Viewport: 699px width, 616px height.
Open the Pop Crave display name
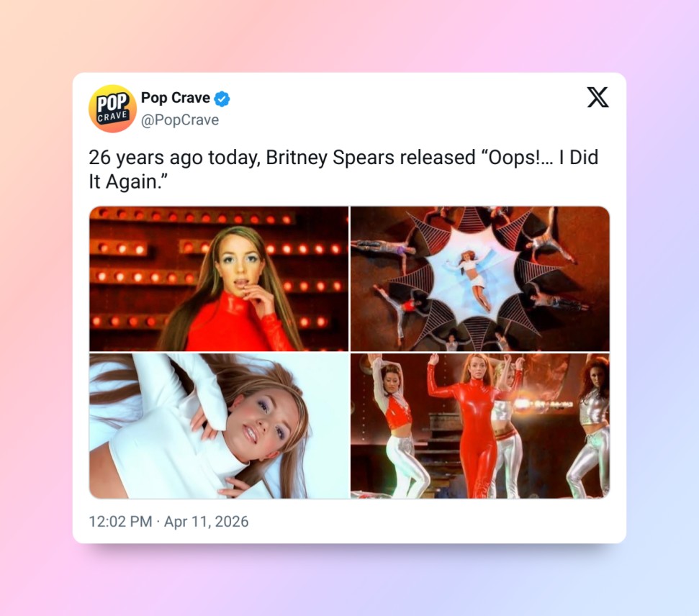coord(175,98)
